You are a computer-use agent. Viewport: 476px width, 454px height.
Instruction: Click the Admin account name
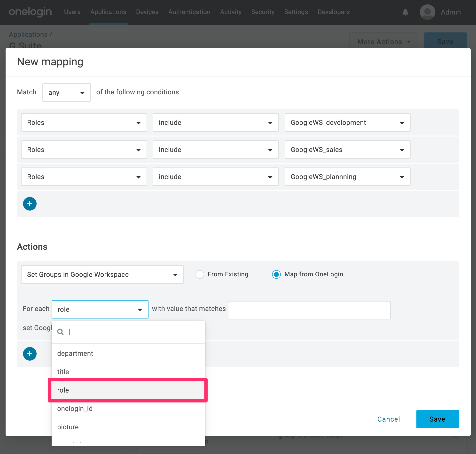pos(451,12)
